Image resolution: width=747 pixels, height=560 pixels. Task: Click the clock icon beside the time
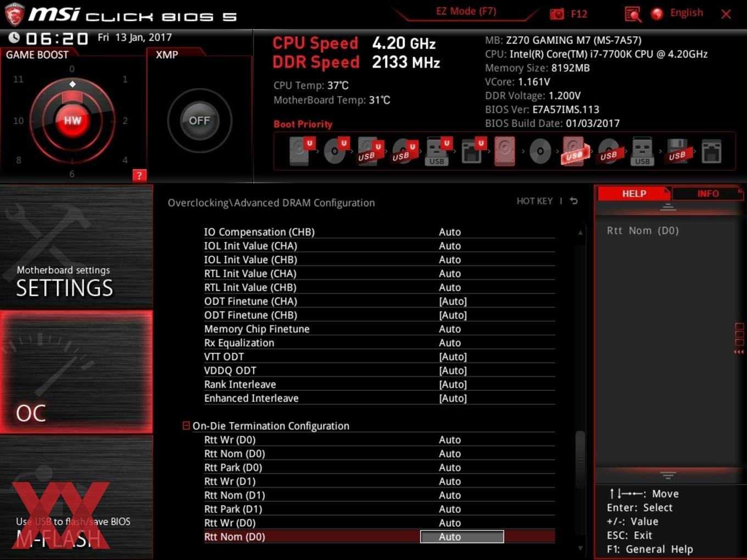pos(14,37)
